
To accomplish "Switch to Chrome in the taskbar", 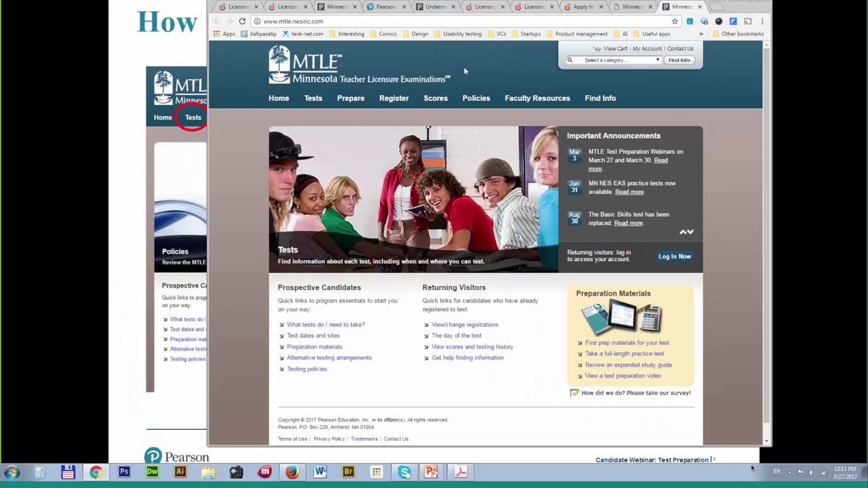I will pos(96,472).
